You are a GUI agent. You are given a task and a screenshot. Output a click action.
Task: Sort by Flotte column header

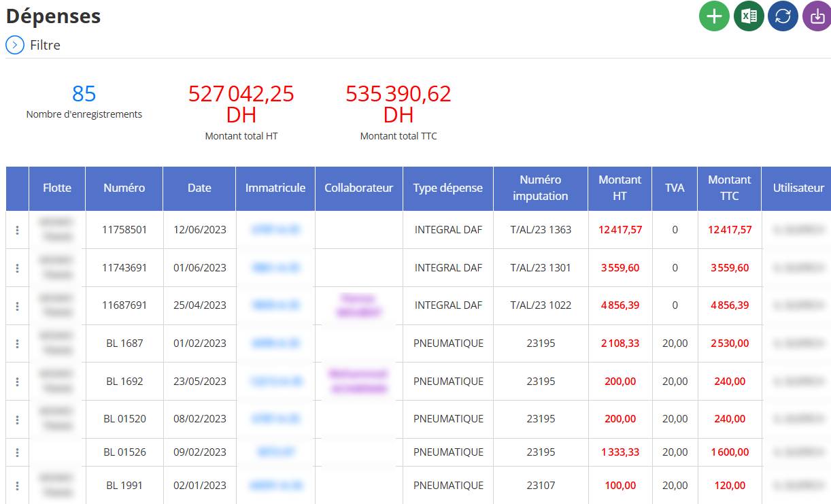coord(57,188)
